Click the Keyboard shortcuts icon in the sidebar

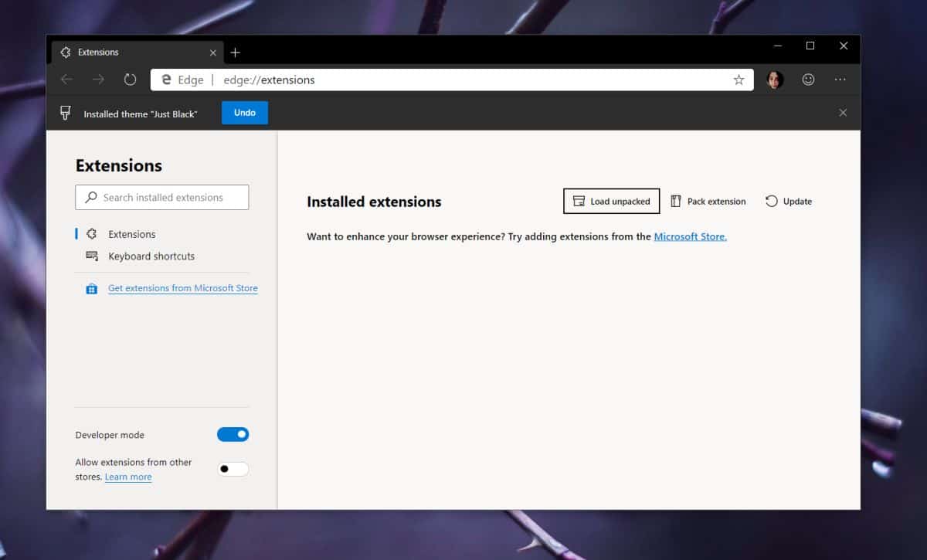click(92, 256)
